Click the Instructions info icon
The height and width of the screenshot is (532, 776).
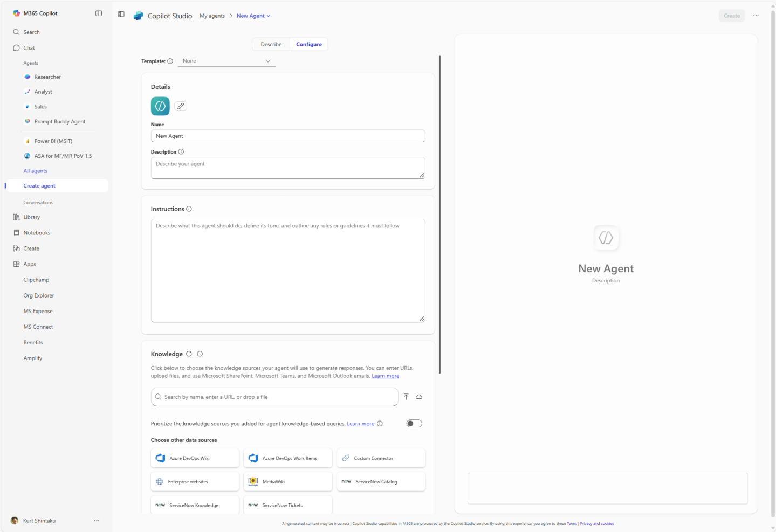(x=189, y=209)
